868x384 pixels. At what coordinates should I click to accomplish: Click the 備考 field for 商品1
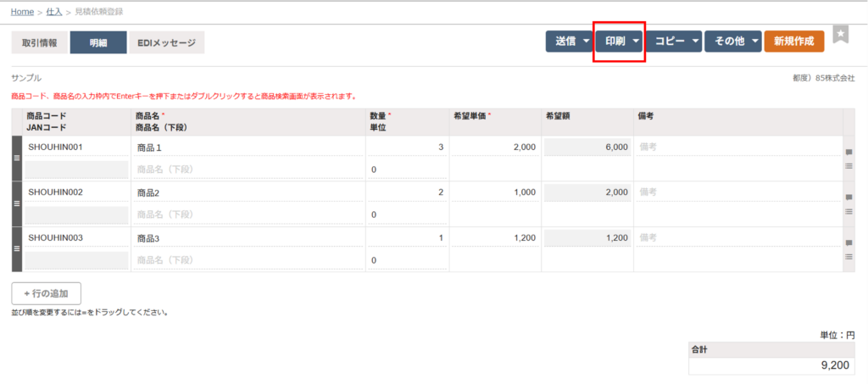tap(737, 147)
